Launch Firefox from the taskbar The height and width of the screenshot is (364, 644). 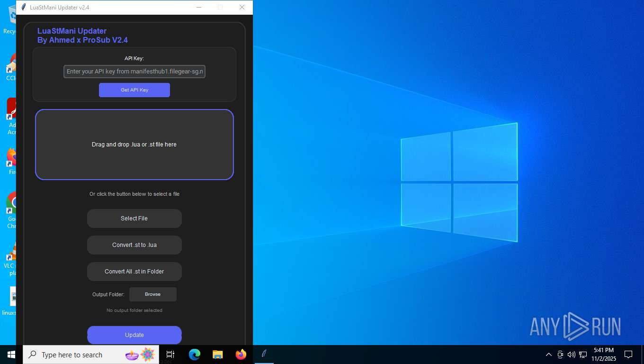click(241, 355)
